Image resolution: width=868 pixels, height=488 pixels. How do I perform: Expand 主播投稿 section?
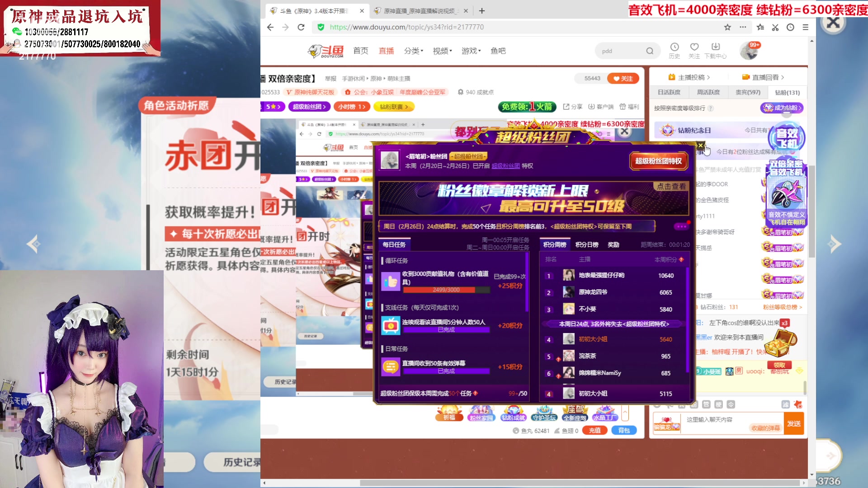[689, 77]
